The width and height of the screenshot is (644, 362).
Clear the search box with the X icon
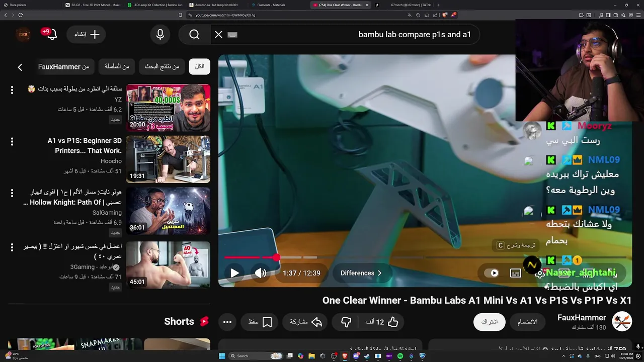218,35
